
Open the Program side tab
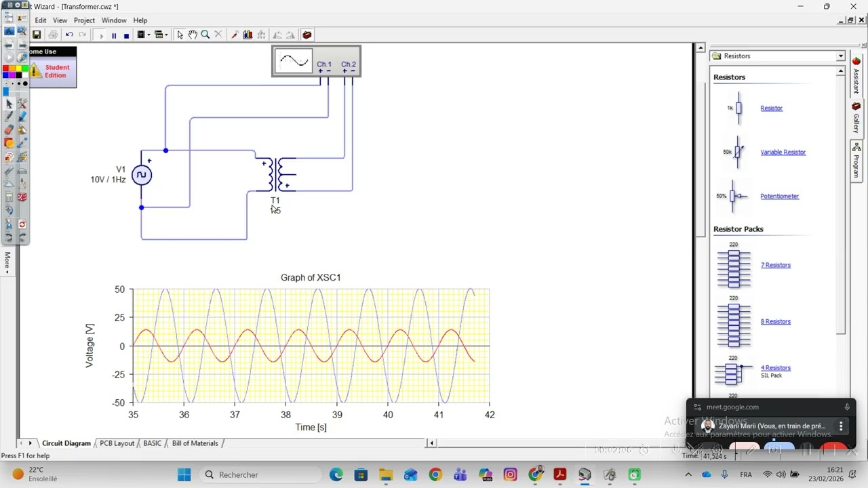[856, 161]
